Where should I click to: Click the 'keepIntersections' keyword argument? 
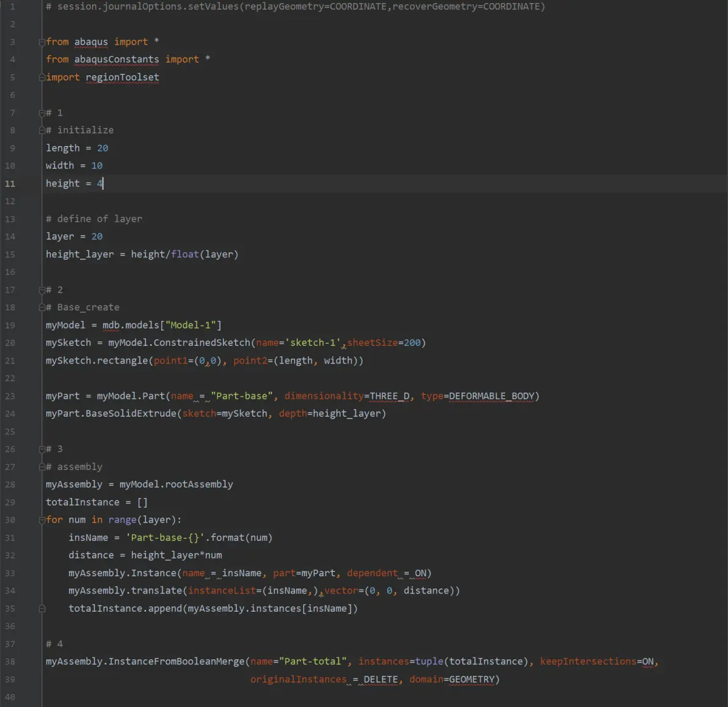(588, 662)
